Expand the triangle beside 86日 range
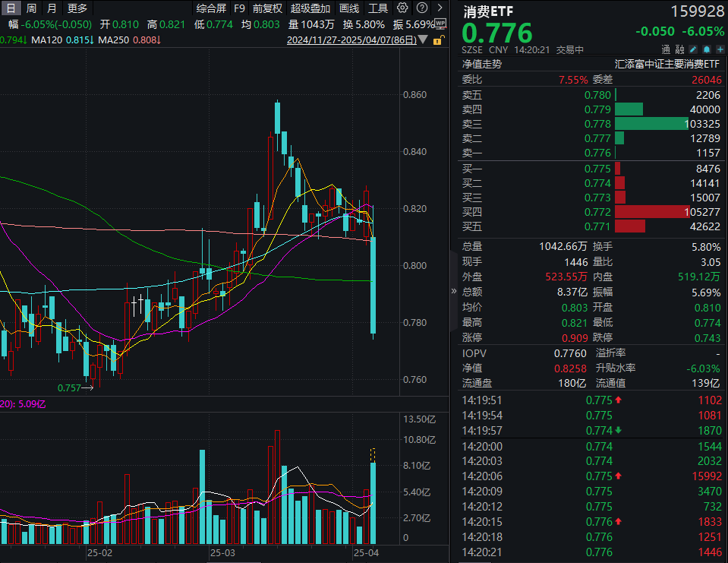The height and width of the screenshot is (563, 728). click(x=422, y=40)
